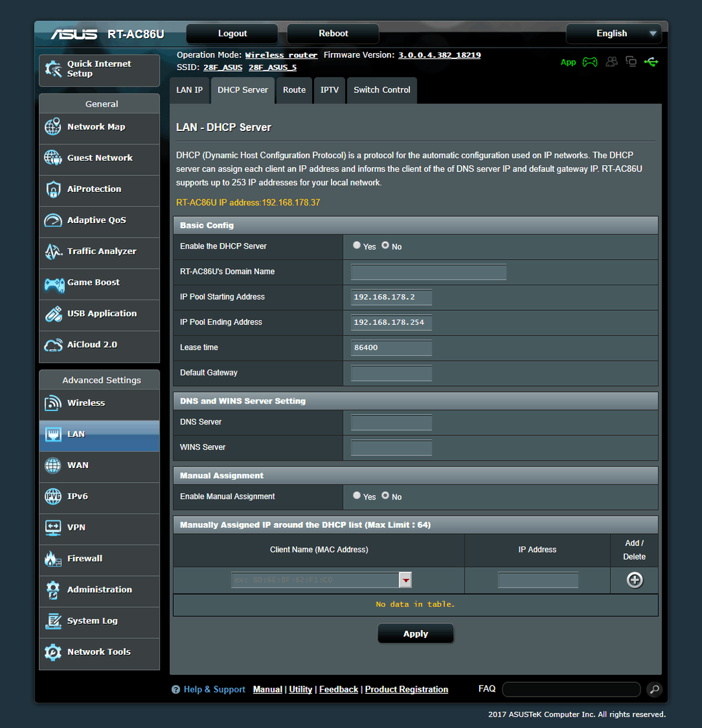Click the Network Map globe icon
The width and height of the screenshot is (702, 728).
pos(53,127)
